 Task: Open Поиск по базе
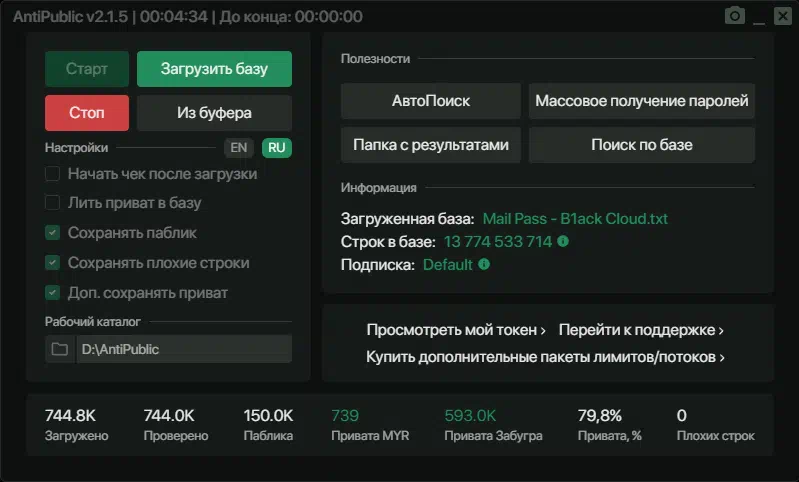[642, 145]
